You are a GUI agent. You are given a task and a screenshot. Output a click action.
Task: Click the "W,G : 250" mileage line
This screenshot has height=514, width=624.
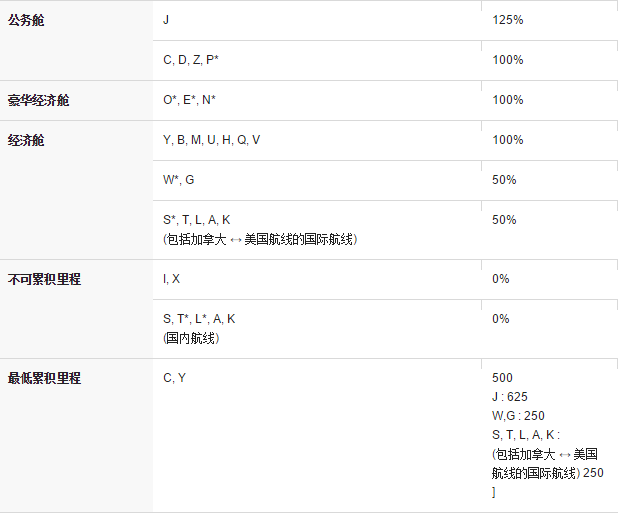[518, 416]
